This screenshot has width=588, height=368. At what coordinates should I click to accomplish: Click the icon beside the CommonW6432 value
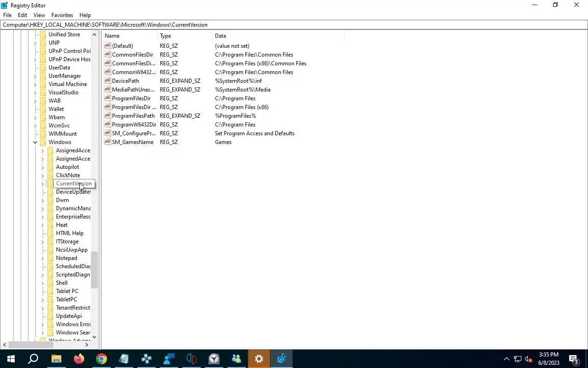click(107, 72)
